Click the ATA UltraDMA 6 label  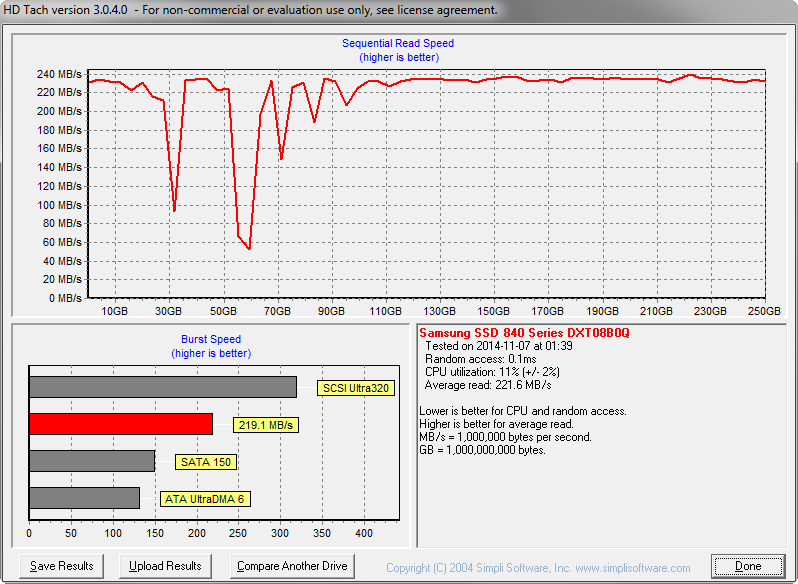tap(205, 498)
